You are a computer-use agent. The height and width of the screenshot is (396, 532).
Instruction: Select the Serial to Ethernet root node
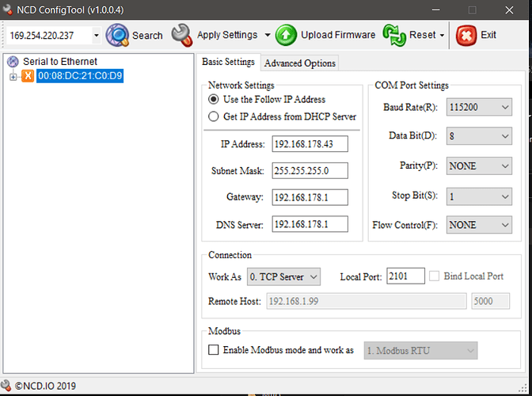(60, 62)
